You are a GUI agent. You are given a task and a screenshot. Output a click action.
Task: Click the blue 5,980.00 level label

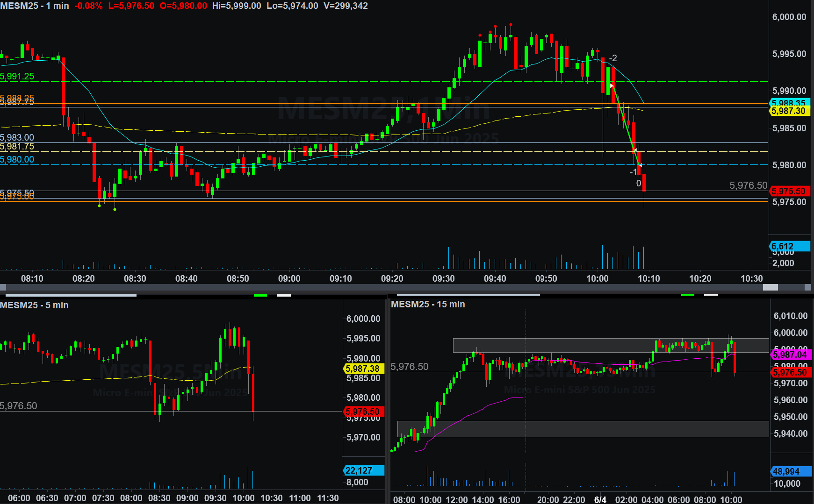click(17, 159)
